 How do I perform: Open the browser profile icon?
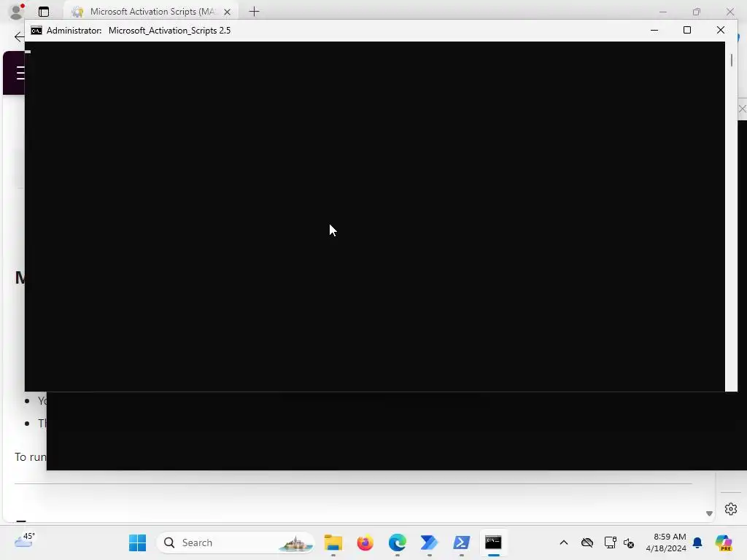(x=16, y=12)
